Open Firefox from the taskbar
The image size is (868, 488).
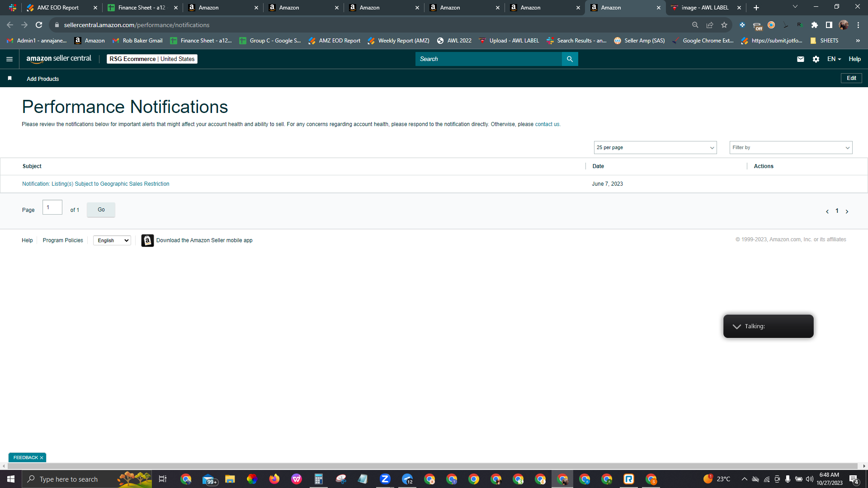(274, 479)
